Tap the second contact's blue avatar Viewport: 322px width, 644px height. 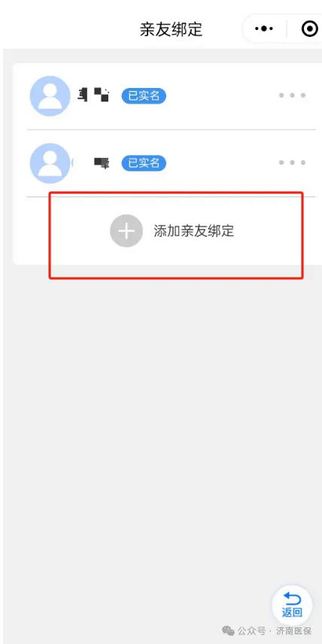click(x=50, y=163)
